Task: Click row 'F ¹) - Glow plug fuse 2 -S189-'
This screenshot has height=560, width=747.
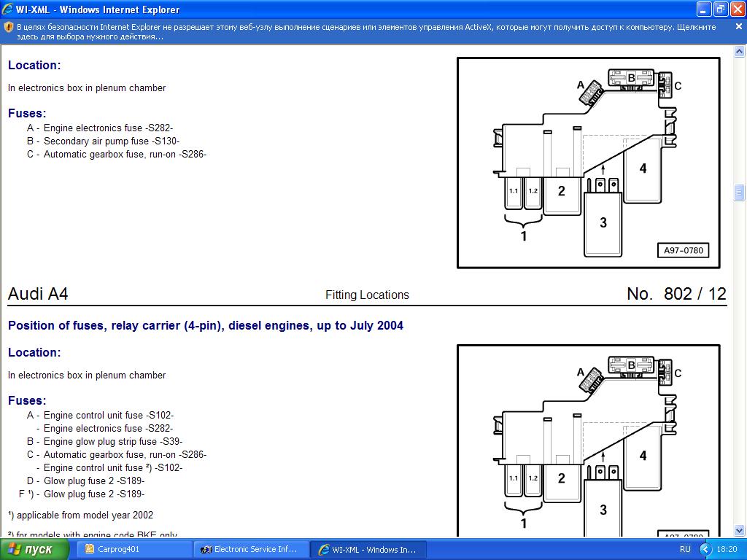Action: 82,494
